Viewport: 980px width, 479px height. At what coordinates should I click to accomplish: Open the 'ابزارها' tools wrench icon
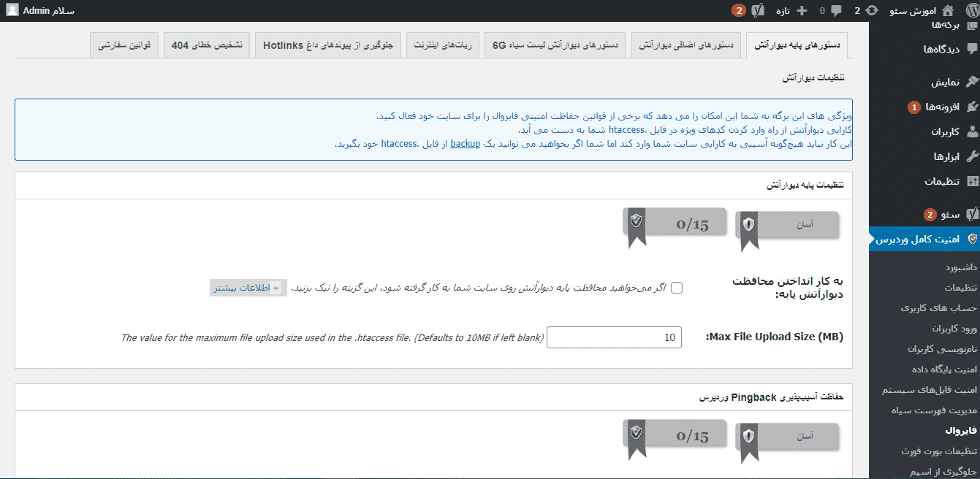(972, 156)
